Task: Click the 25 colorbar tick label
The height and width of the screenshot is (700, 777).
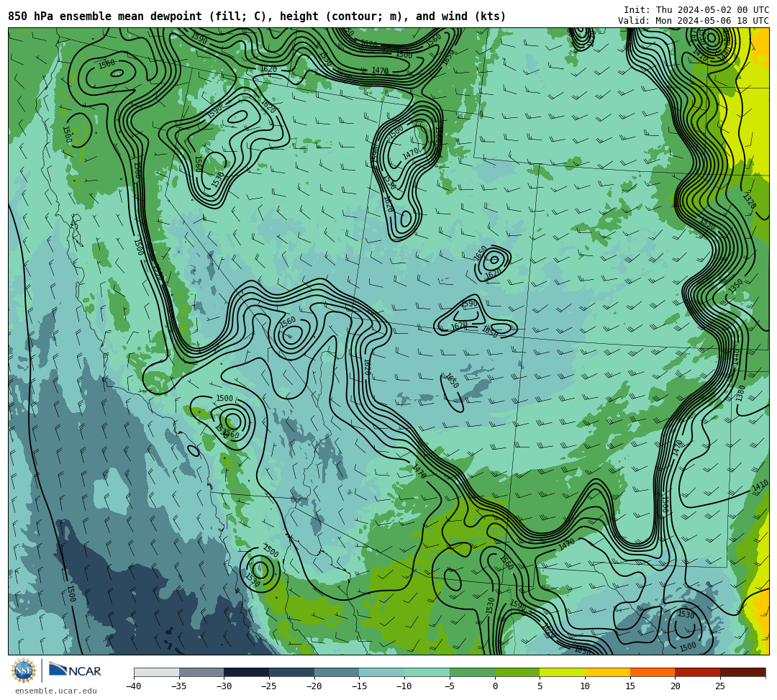Action: pos(720,686)
